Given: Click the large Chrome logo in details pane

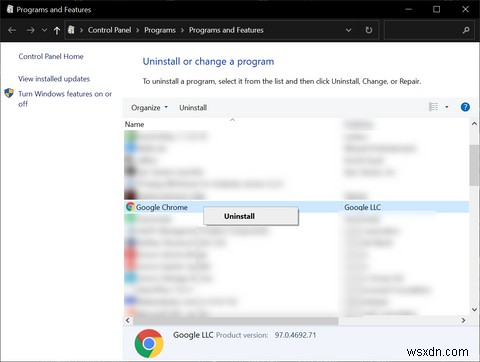Looking at the screenshot, I should [x=149, y=343].
